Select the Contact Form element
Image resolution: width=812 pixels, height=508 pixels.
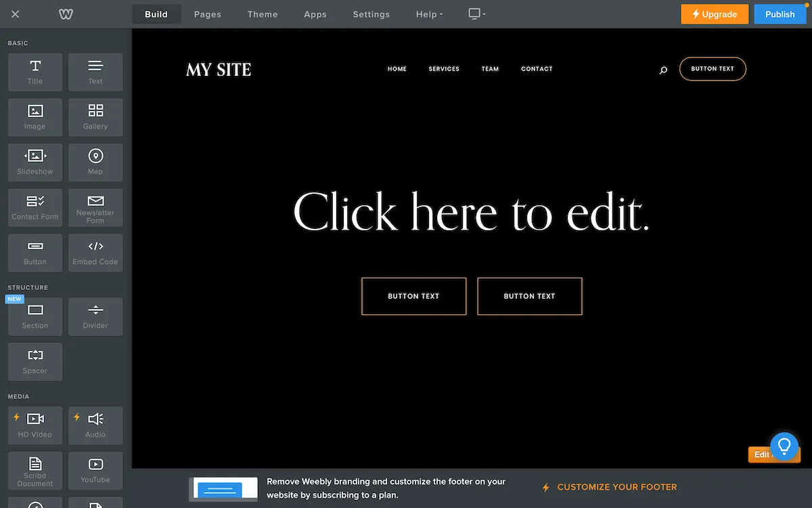(35, 208)
